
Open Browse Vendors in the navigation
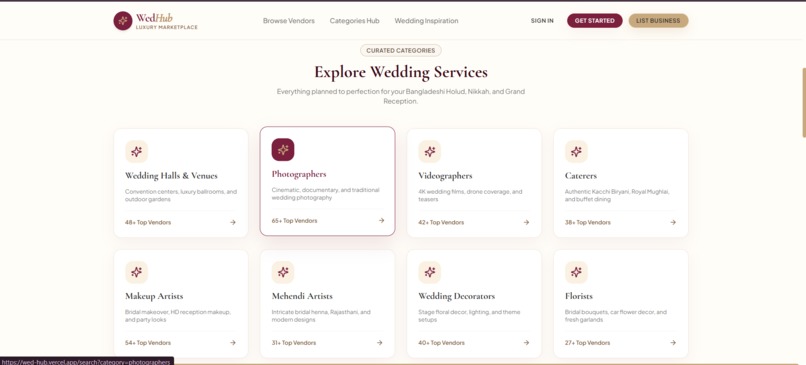point(289,21)
